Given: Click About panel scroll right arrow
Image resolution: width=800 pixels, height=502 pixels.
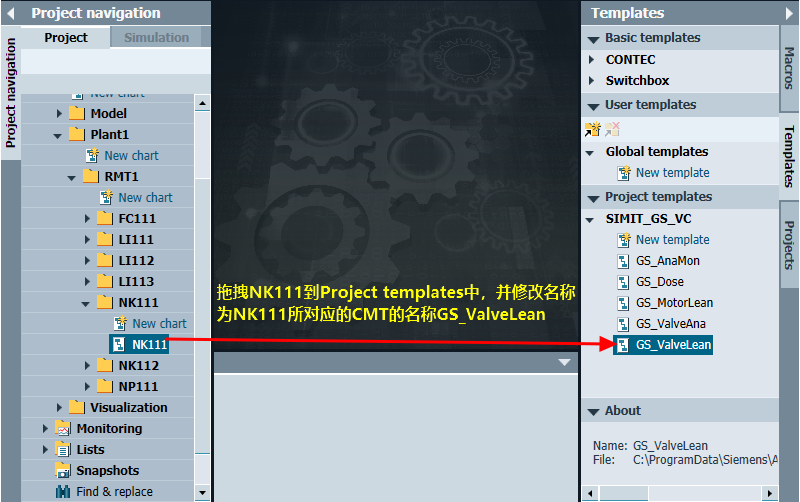Looking at the screenshot, I should [770, 493].
